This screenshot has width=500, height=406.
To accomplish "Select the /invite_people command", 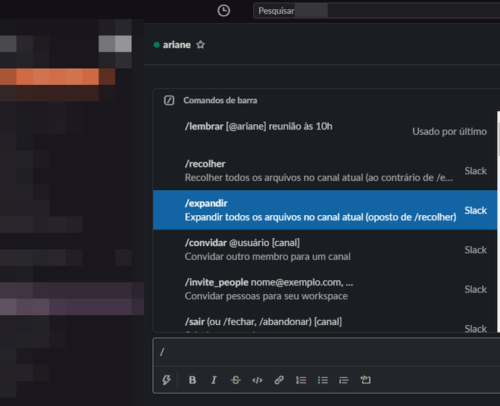I will (325, 289).
